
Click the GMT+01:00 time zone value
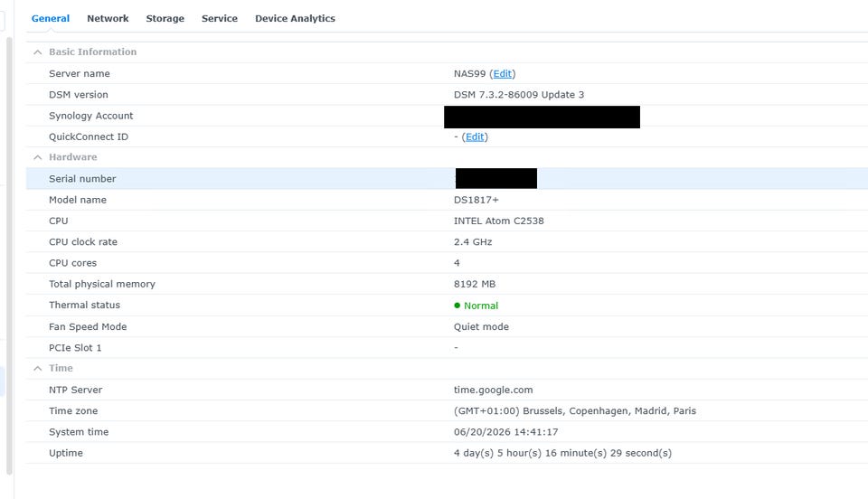[575, 410]
